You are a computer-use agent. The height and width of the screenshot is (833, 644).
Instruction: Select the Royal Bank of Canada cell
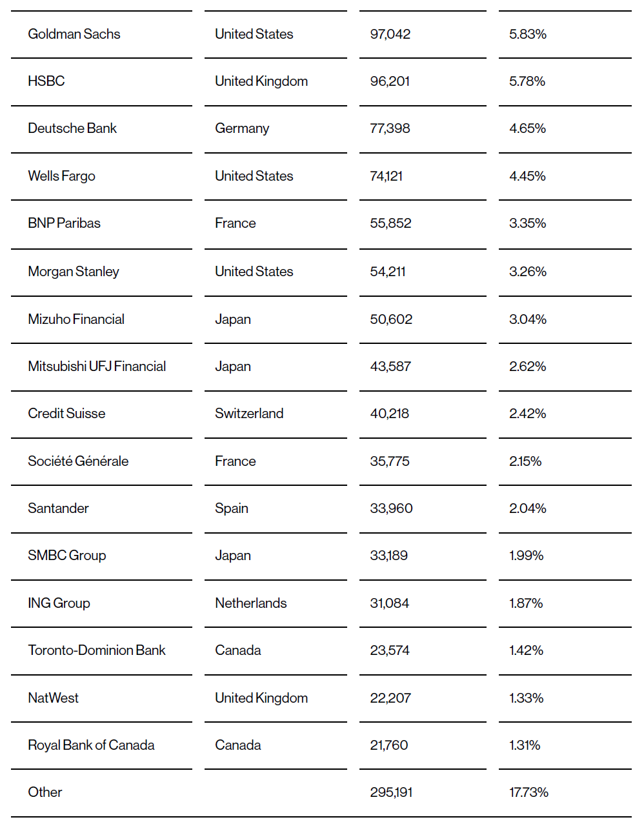[91, 745]
